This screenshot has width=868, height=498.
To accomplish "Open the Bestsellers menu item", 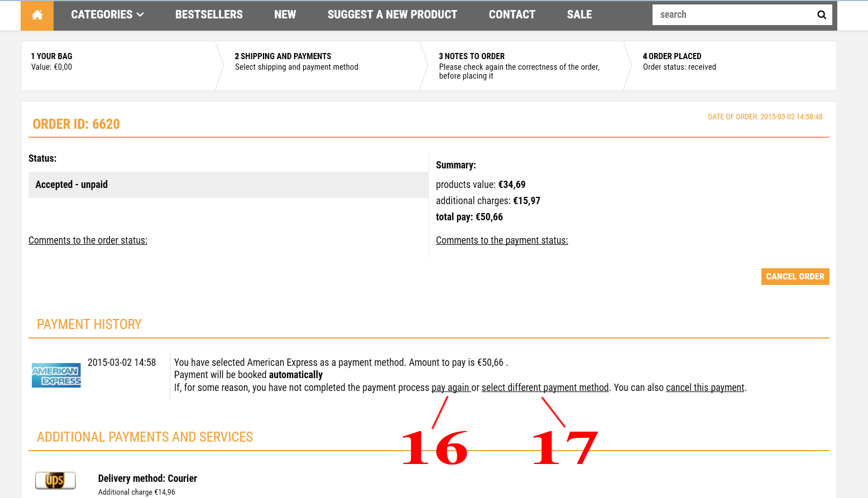I will point(209,15).
